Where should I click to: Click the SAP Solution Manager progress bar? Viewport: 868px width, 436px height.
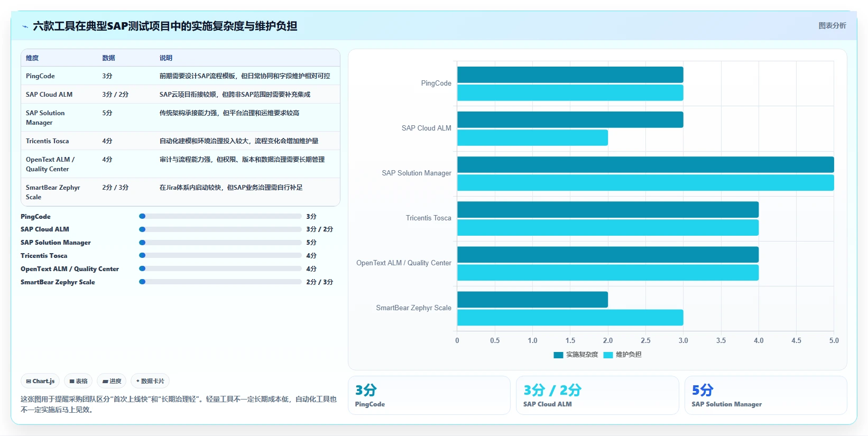pos(220,243)
